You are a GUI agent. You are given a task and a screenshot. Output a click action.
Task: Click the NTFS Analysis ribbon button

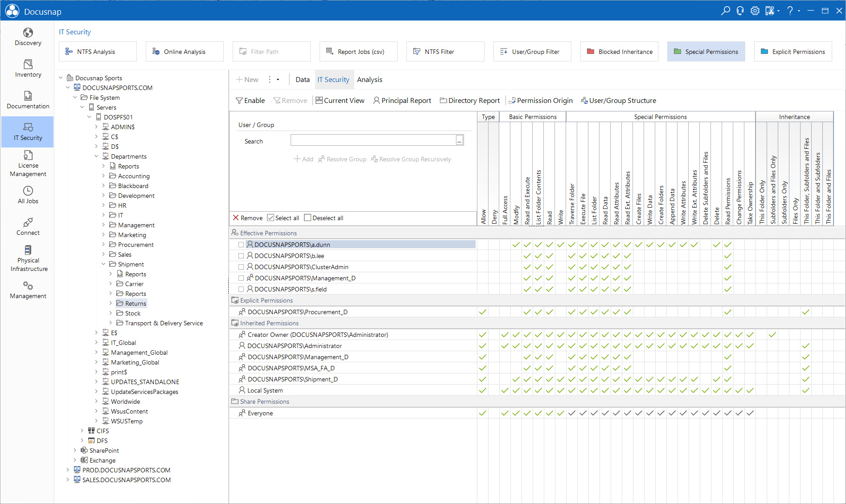98,52
